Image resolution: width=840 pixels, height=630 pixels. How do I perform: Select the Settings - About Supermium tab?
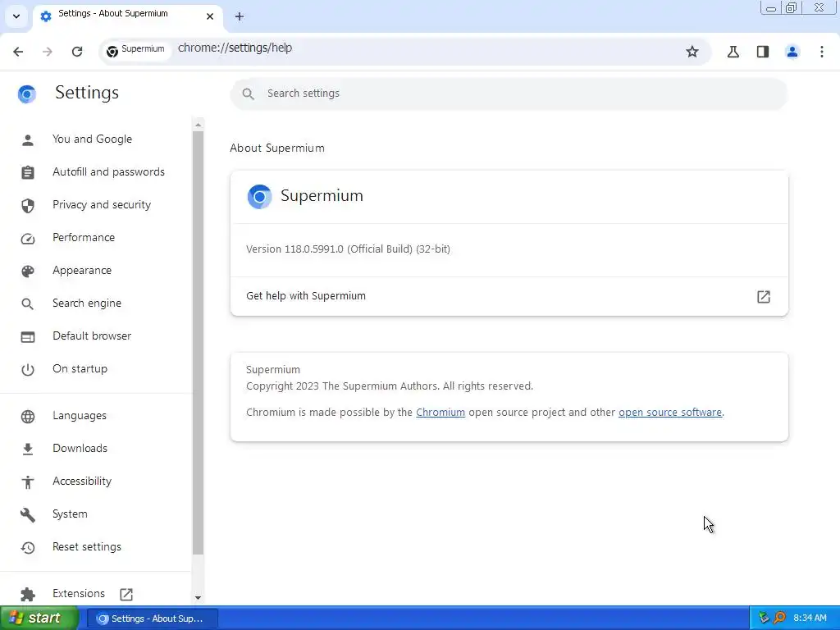coord(128,16)
